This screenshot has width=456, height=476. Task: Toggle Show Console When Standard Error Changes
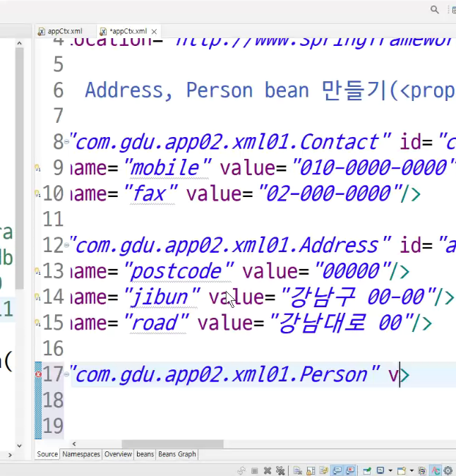point(350,470)
